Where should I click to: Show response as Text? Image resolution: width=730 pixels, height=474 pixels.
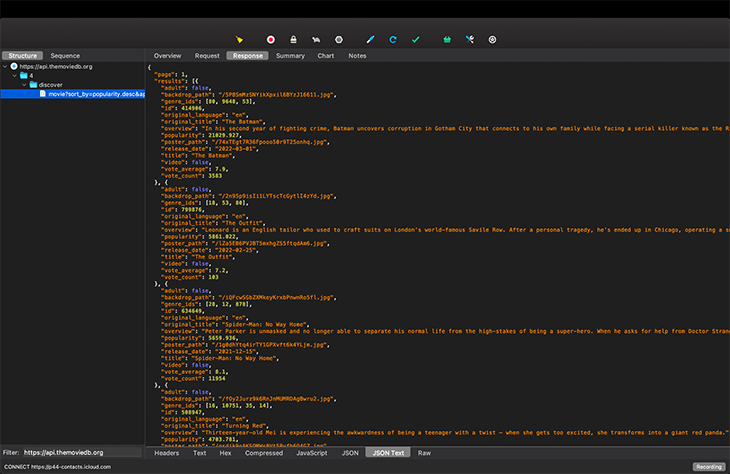point(199,453)
